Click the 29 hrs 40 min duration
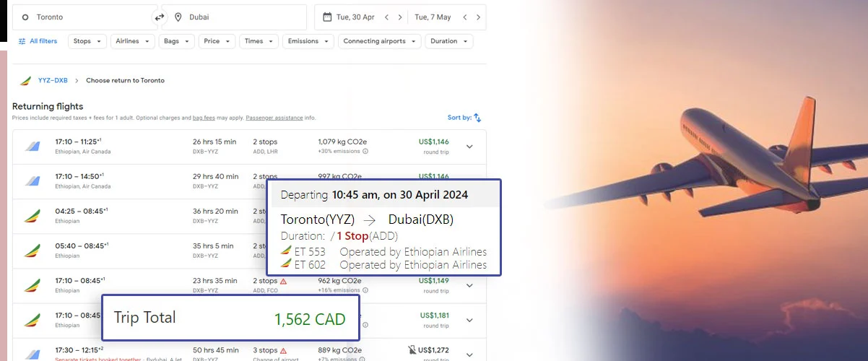This screenshot has height=361, width=868. pos(215,176)
